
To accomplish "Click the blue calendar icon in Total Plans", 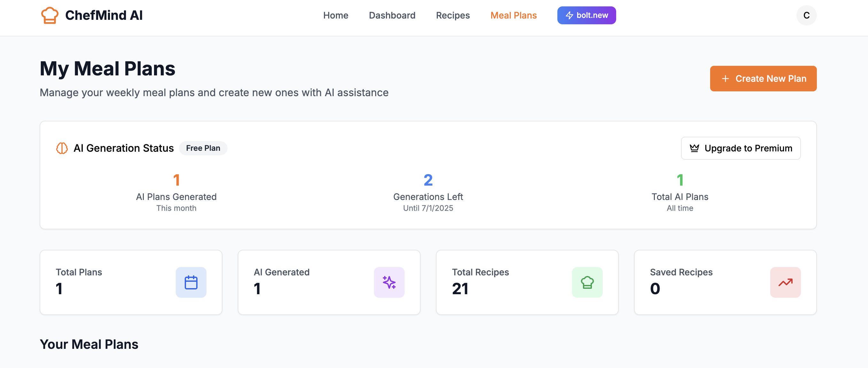I will point(191,282).
